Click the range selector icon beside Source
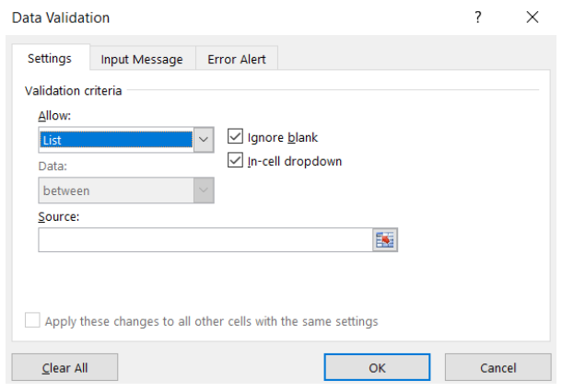The width and height of the screenshot is (574, 392). 385,240
